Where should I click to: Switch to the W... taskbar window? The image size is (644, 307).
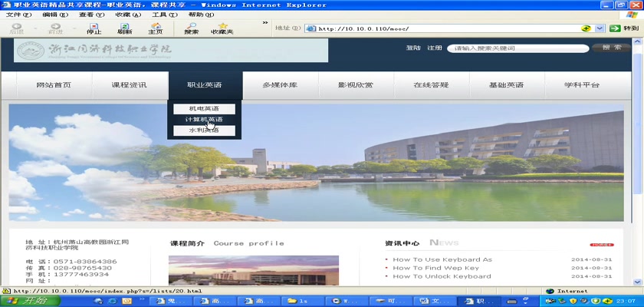[347, 302]
